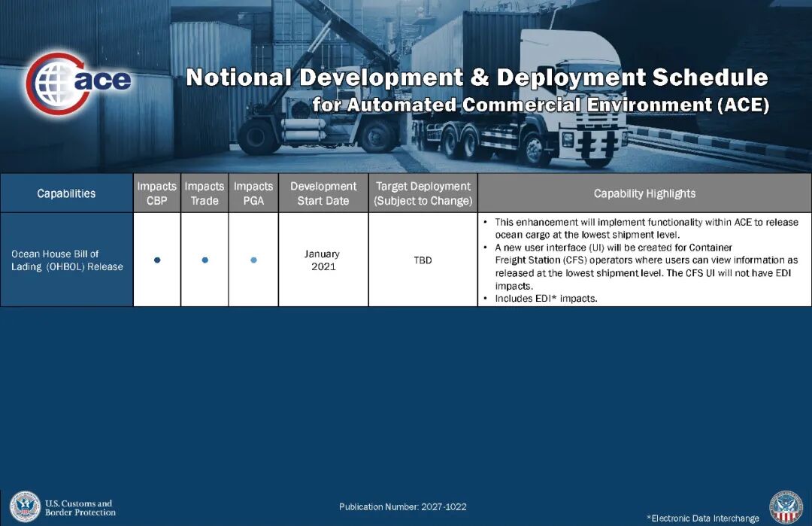Image resolution: width=812 pixels, height=526 pixels.
Task: Click the Publication Number: 2027-1022 text
Action: point(403,507)
